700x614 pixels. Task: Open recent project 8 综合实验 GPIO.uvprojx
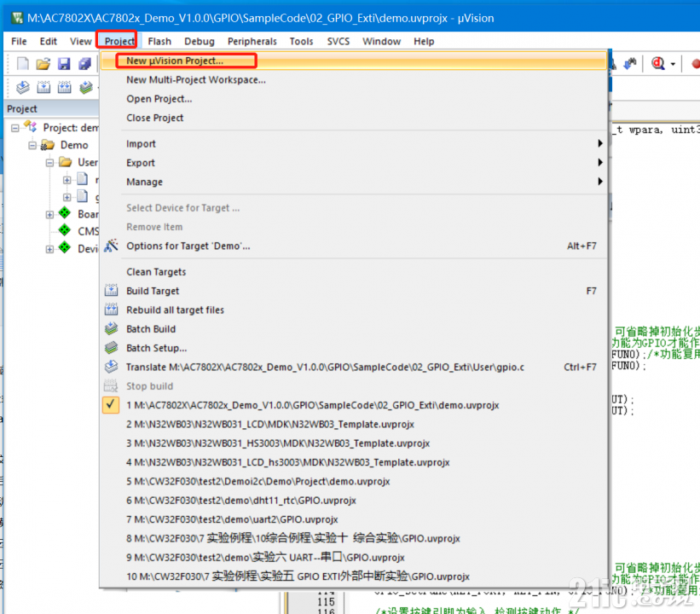354,539
